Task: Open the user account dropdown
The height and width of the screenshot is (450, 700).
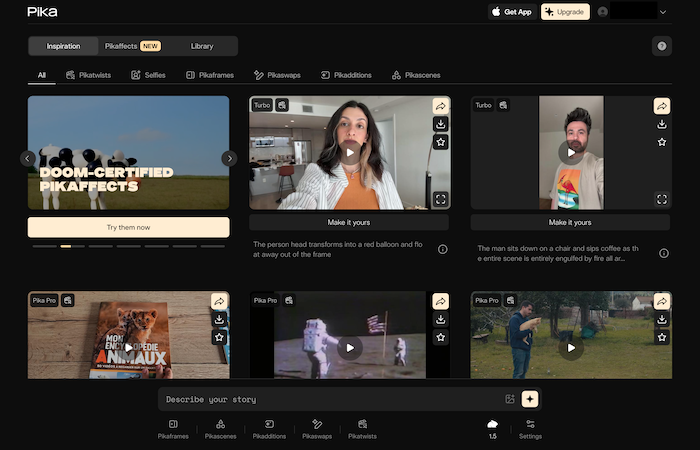Action: tap(663, 12)
